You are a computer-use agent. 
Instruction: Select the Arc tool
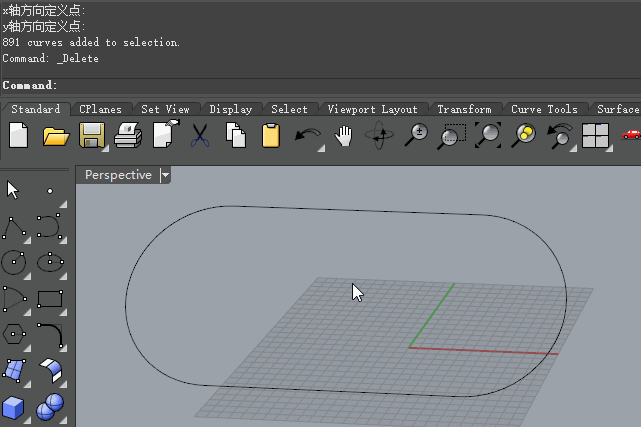[x=15, y=299]
